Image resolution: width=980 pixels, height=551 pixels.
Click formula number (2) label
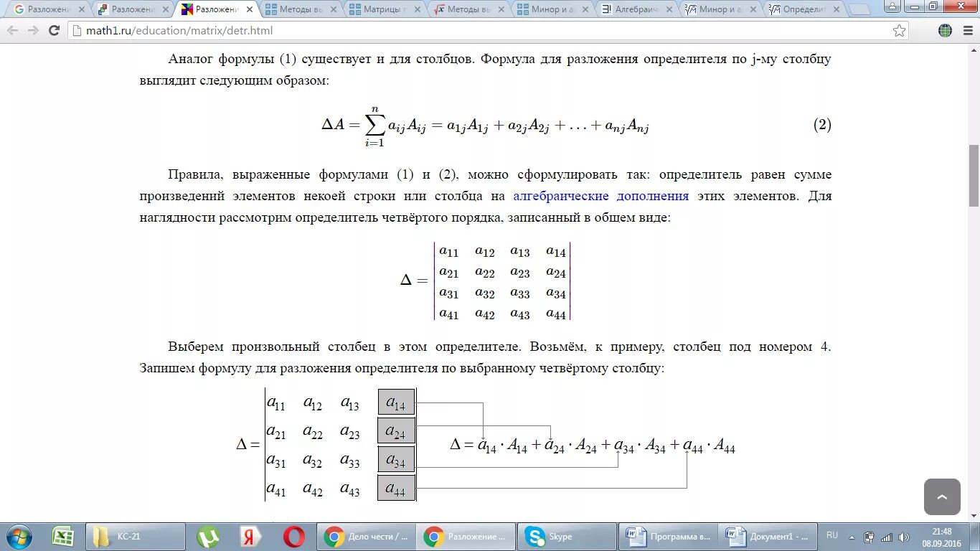822,125
